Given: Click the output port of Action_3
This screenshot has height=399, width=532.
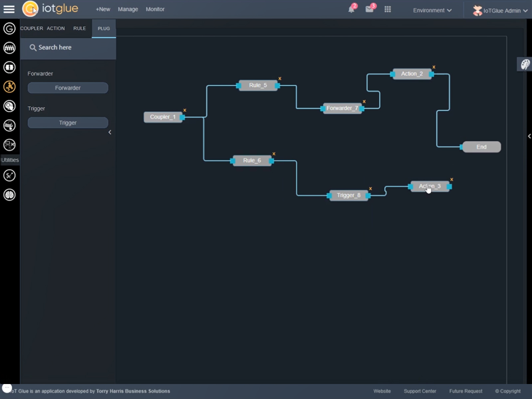Looking at the screenshot, I should click(x=449, y=187).
